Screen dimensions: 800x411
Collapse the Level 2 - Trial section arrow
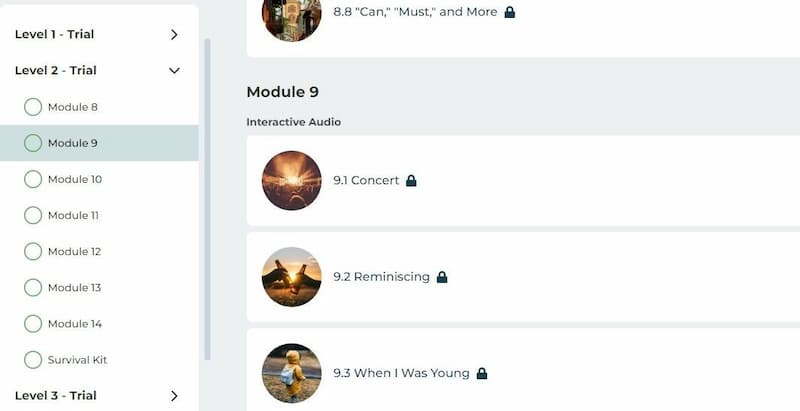click(174, 71)
